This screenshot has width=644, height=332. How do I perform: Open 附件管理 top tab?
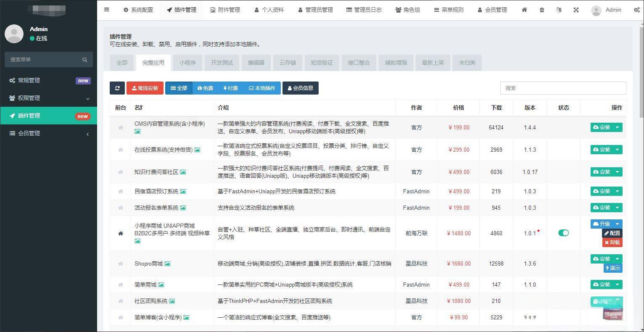point(225,10)
